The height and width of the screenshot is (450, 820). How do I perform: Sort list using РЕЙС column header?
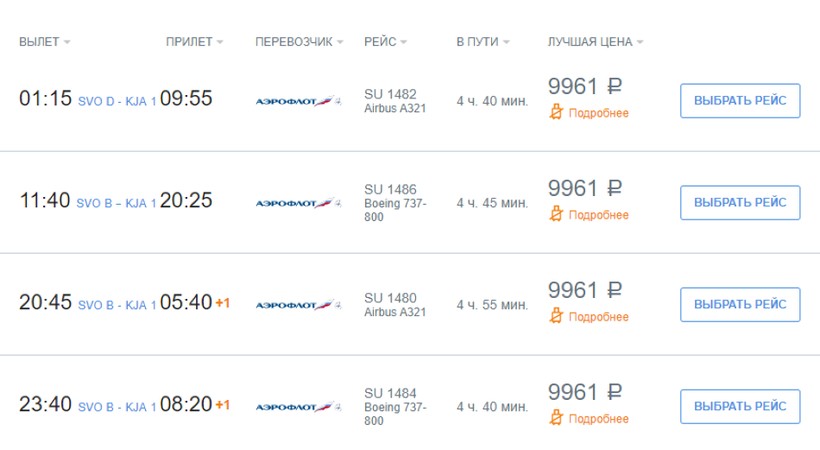point(386,42)
